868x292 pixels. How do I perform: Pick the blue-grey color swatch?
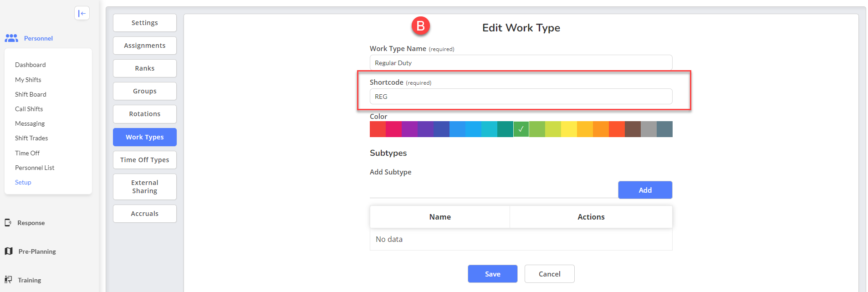[x=664, y=129]
